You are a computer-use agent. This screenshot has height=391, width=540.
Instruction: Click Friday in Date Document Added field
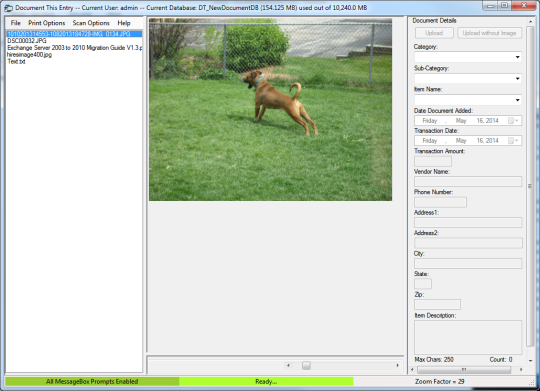(x=430, y=121)
